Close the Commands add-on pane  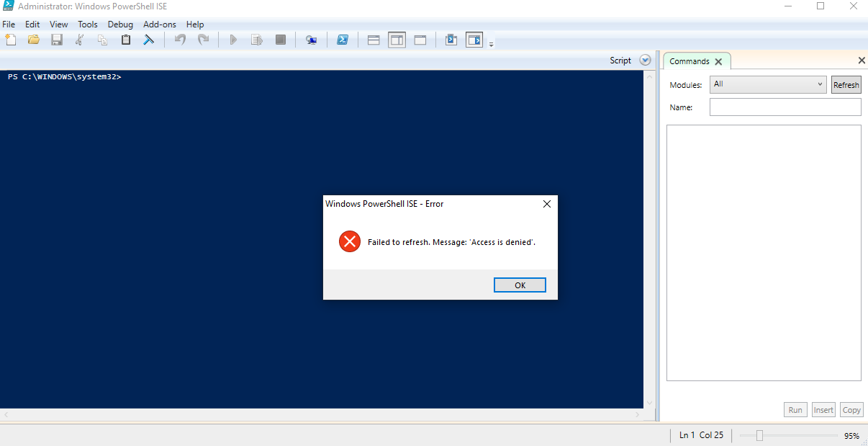tap(862, 61)
